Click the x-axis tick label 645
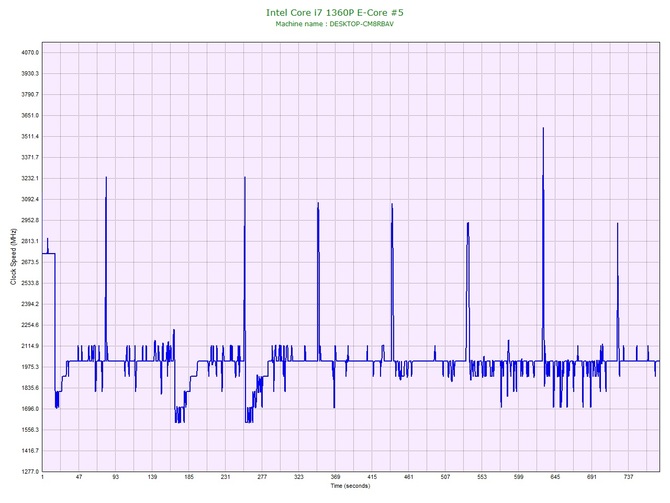The image size is (670, 503). point(555,477)
